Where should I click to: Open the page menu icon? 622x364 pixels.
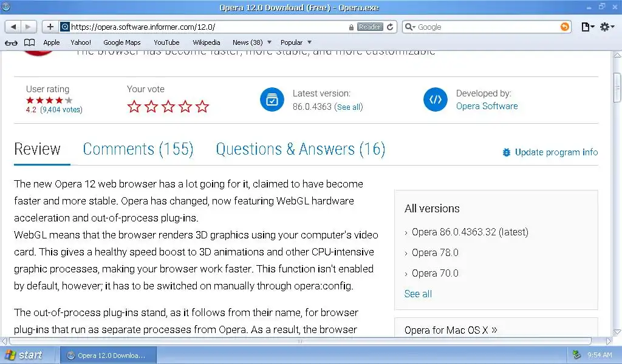click(587, 27)
